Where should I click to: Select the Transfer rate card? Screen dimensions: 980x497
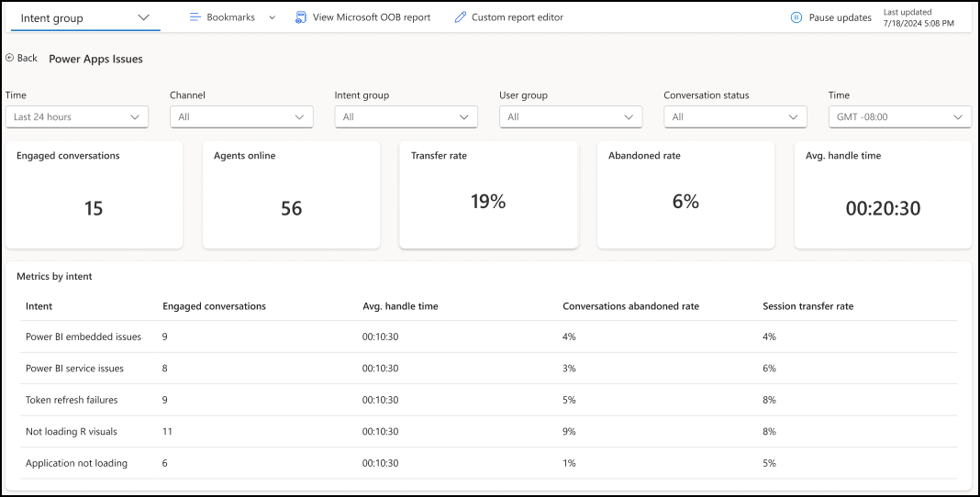coord(488,194)
